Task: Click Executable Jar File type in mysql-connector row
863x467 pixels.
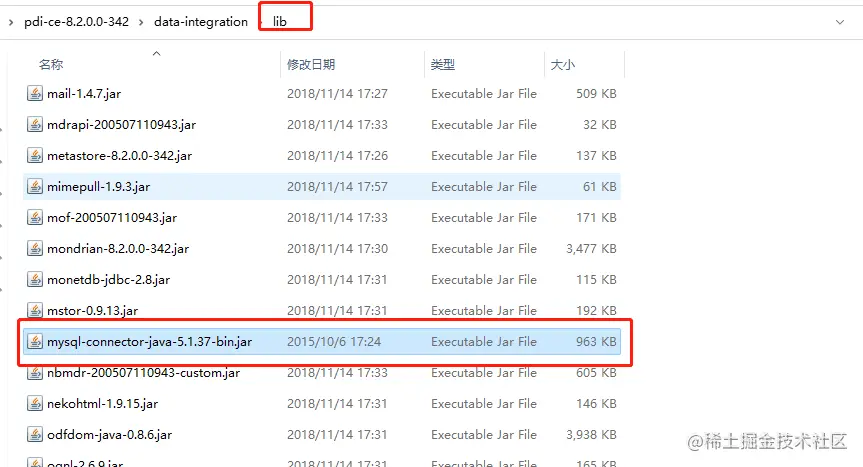Action: coord(484,342)
